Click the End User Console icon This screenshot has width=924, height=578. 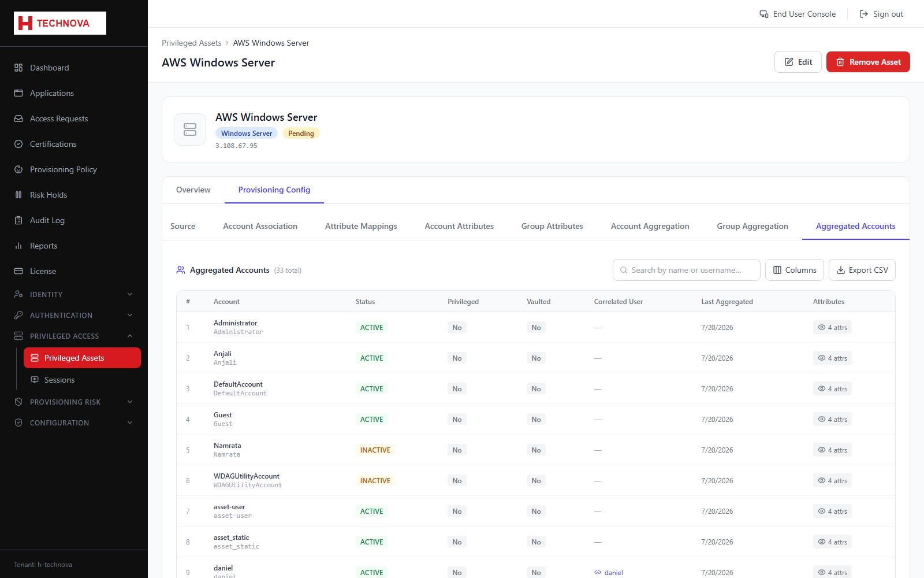pyautogui.click(x=764, y=14)
